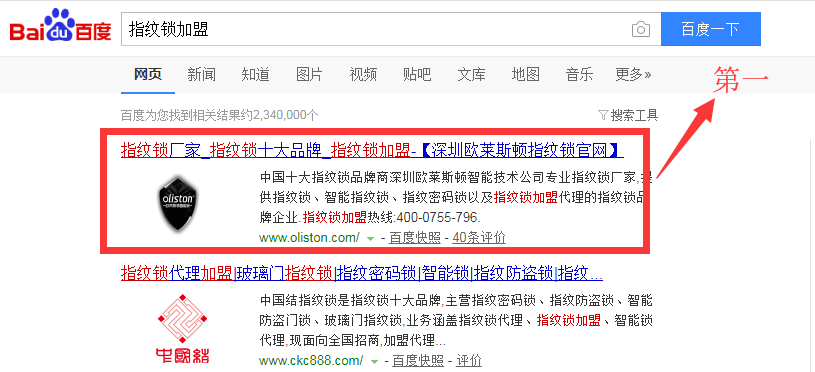The image size is (815, 372).
Task: Go to the 知道 tab
Action: point(256,74)
